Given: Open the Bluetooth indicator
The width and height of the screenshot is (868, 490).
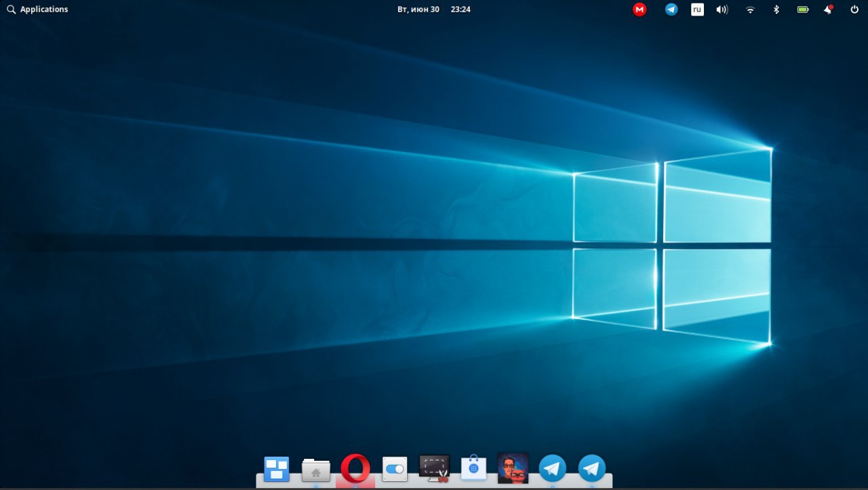Looking at the screenshot, I should pos(776,10).
